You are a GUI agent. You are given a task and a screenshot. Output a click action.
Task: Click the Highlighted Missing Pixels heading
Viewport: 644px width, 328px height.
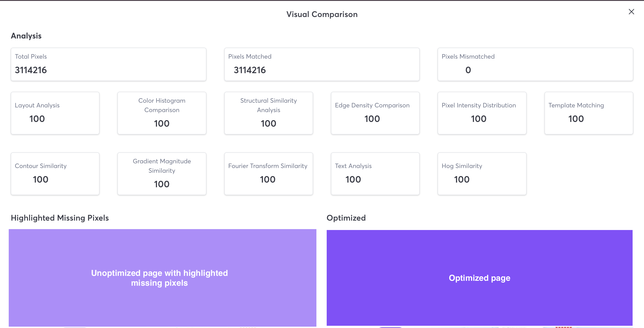[x=60, y=218]
